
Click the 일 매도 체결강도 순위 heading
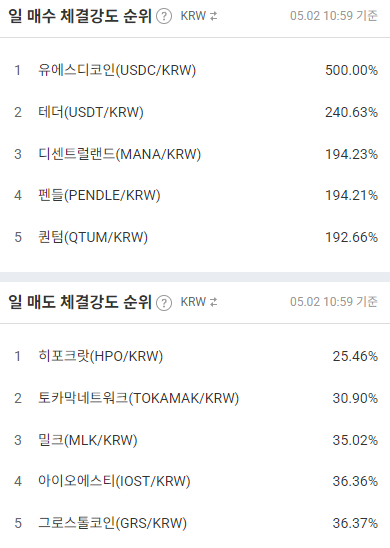[x=80, y=302]
